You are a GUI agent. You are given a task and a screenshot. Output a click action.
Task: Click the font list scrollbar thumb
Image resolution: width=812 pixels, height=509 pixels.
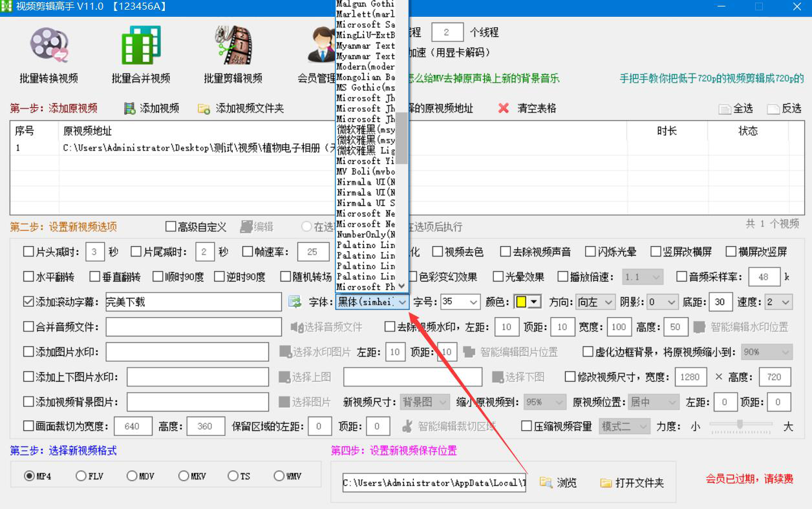[402, 138]
